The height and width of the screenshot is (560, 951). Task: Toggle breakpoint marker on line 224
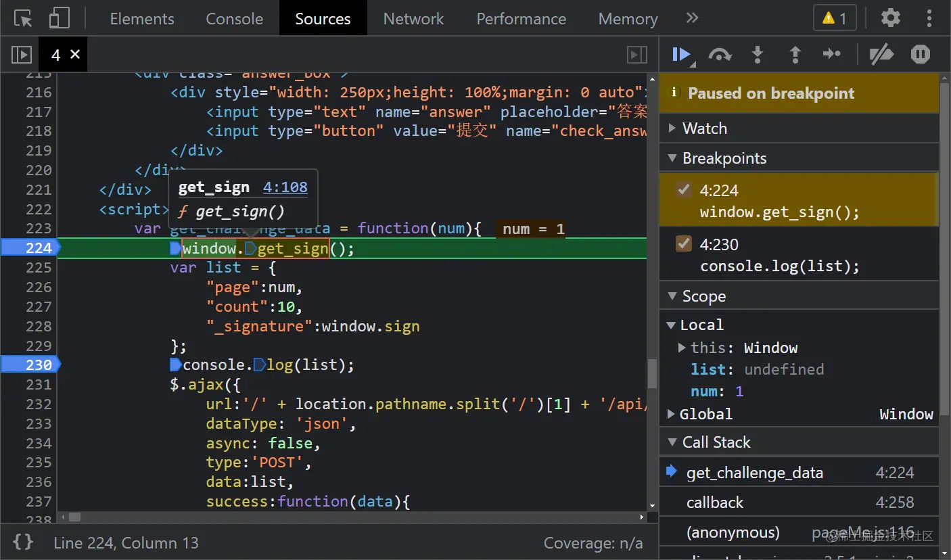[30, 248]
